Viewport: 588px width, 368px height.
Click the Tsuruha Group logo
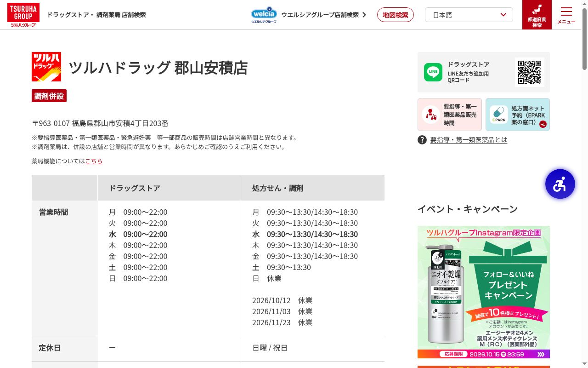point(23,15)
